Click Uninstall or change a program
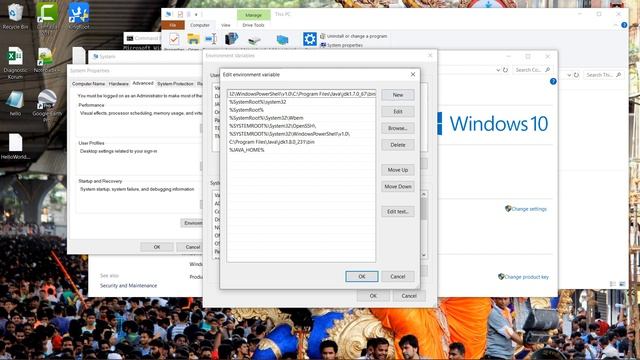The image size is (640, 360). [x=353, y=36]
